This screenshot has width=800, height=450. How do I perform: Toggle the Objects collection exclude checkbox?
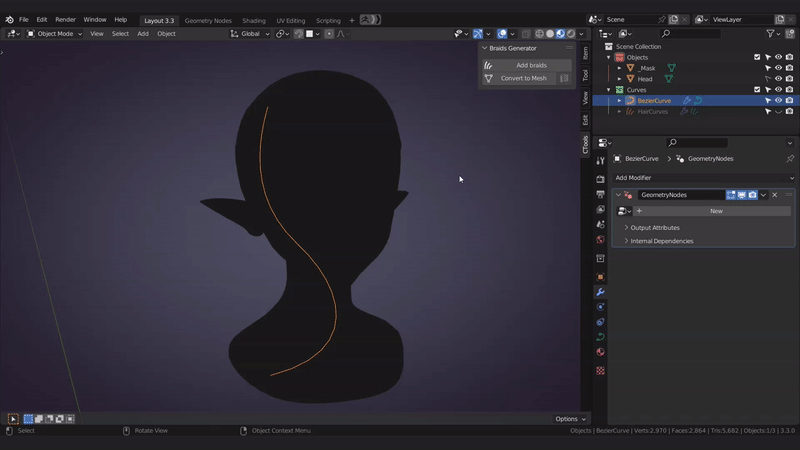point(757,57)
